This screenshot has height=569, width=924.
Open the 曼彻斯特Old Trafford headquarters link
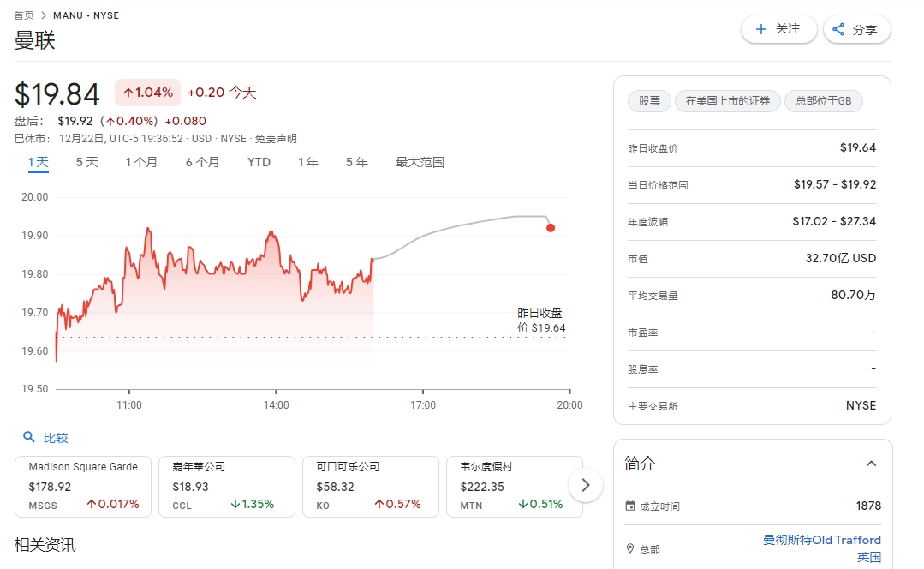point(821,540)
